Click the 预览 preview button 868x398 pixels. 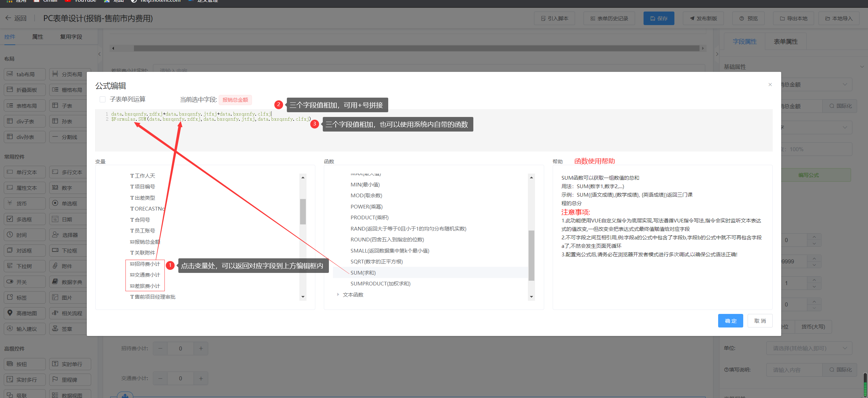tap(748, 18)
